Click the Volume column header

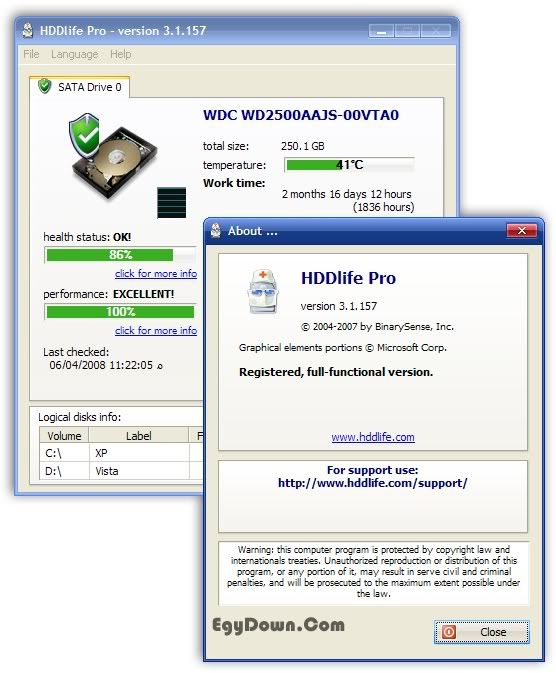(x=64, y=436)
